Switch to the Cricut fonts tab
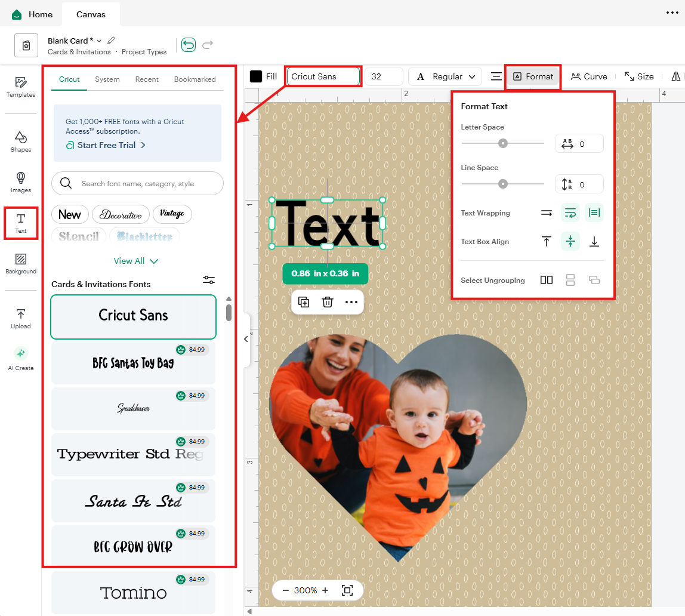The image size is (685, 616). (69, 79)
